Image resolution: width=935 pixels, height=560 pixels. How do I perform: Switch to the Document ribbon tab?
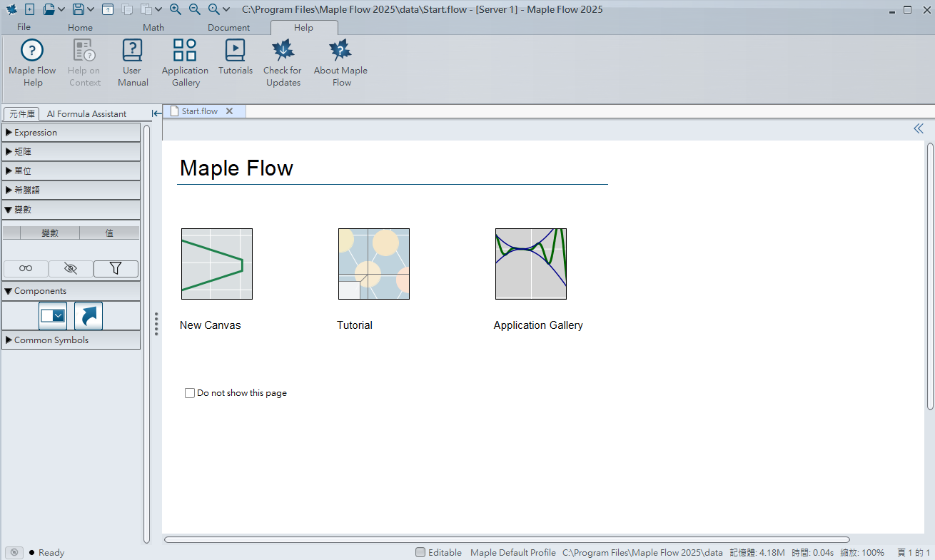(229, 28)
